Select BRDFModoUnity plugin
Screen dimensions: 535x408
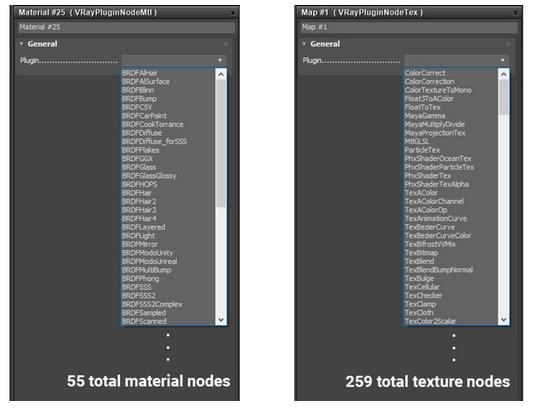click(x=147, y=253)
